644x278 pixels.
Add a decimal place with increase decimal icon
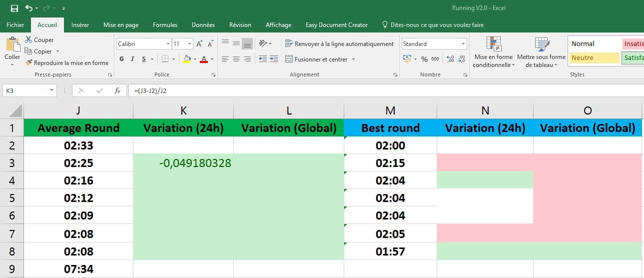[x=450, y=59]
